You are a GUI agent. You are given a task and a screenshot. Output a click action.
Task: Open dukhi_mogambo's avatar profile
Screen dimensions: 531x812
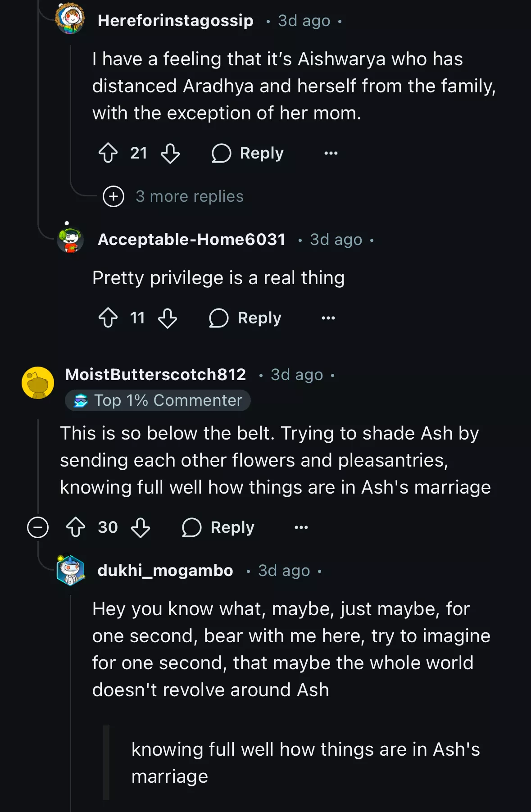point(70,570)
